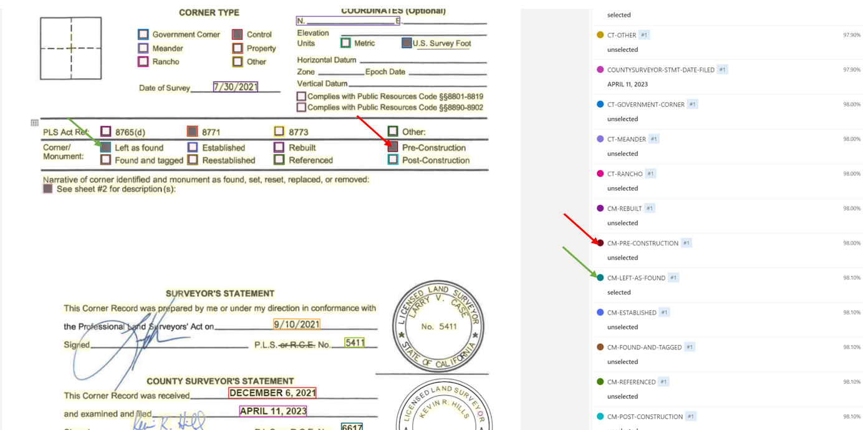Click the #1 badge next to CM-FOUND-AND-TAGGED

click(689, 347)
